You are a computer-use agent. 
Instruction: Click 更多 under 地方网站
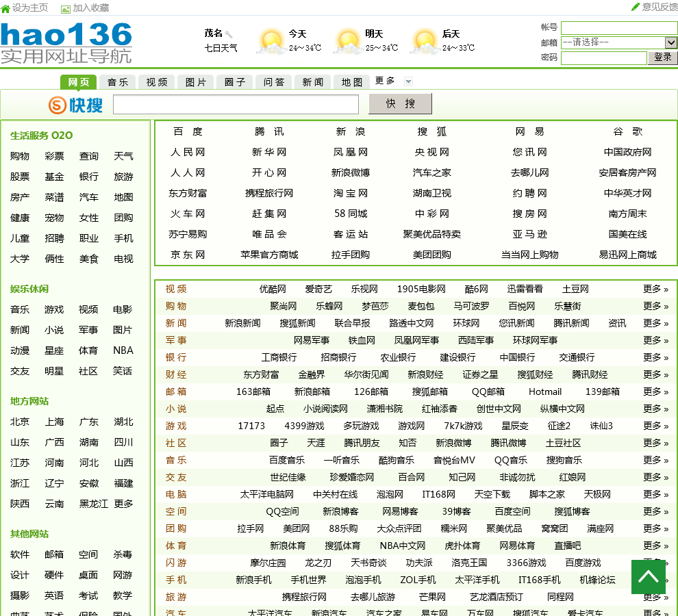(x=123, y=504)
